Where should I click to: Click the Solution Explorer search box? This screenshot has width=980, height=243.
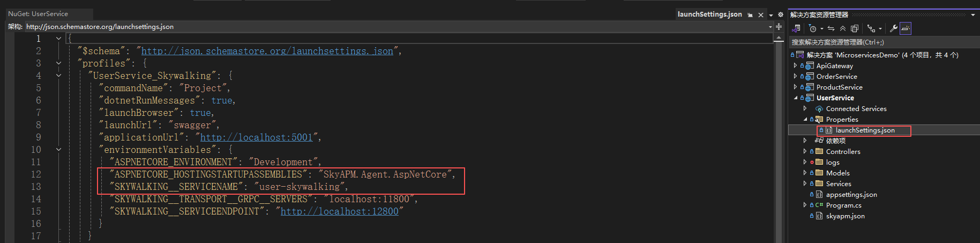coord(879,42)
